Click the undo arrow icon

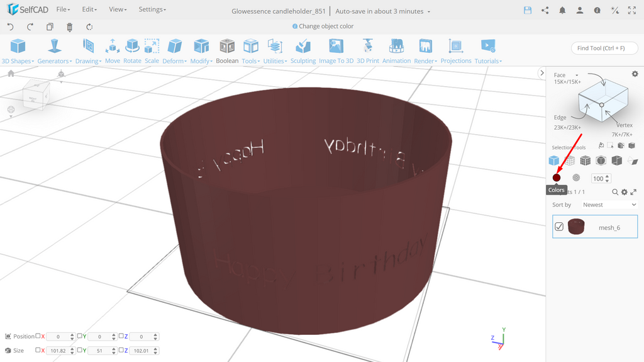[x=11, y=26]
